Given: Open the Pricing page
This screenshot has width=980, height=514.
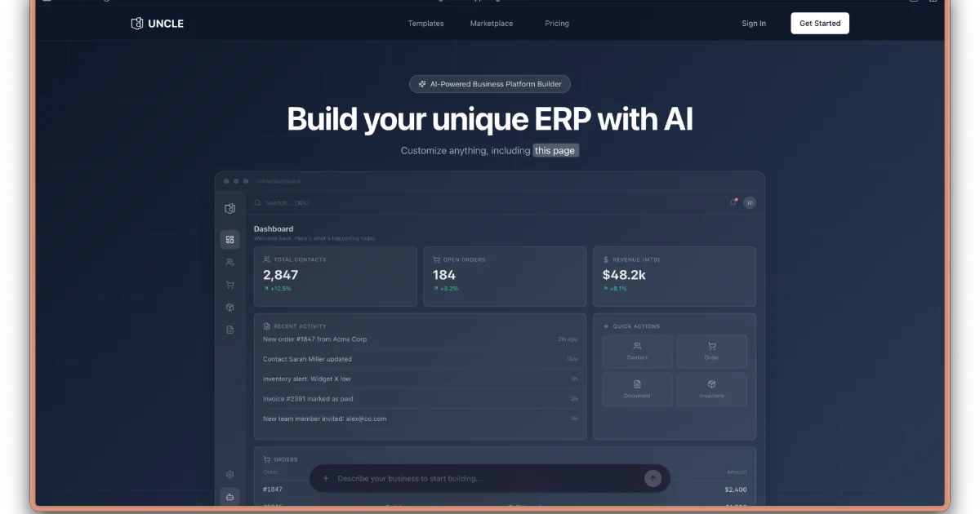Looking at the screenshot, I should (557, 24).
